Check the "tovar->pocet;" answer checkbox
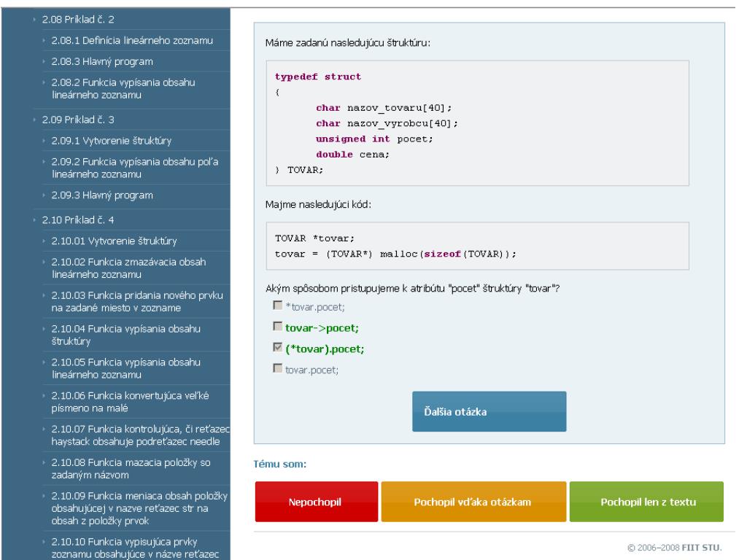Image resolution: width=747 pixels, height=560 pixels. click(x=278, y=326)
